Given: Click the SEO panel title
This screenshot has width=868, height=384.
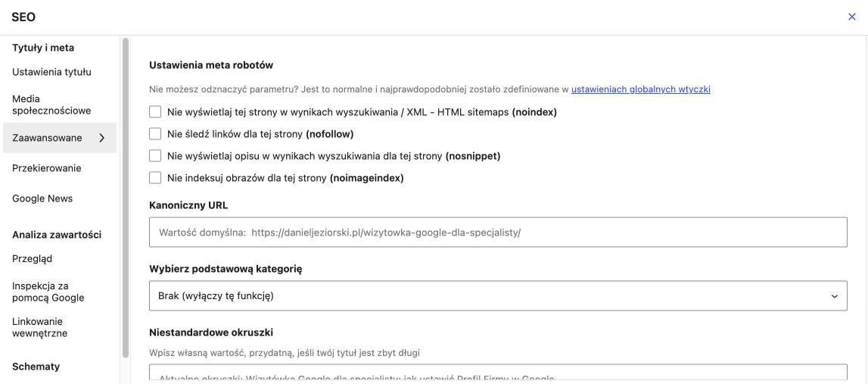Looking at the screenshot, I should coord(23,17).
